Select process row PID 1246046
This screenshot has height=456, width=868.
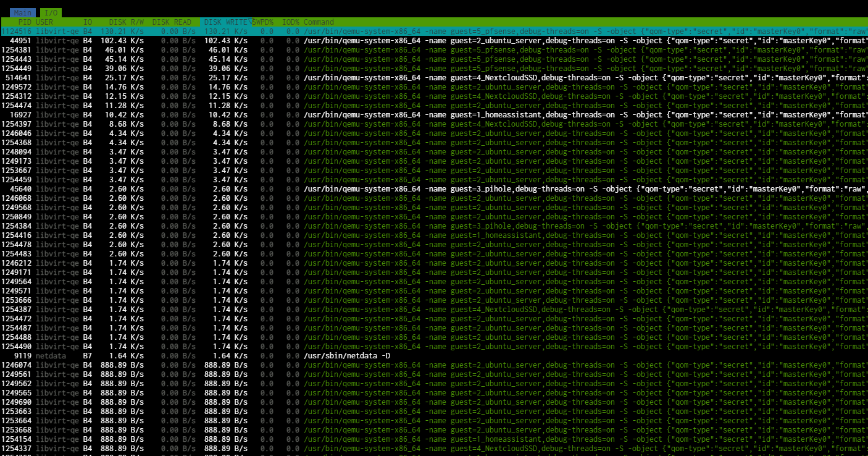[434, 133]
